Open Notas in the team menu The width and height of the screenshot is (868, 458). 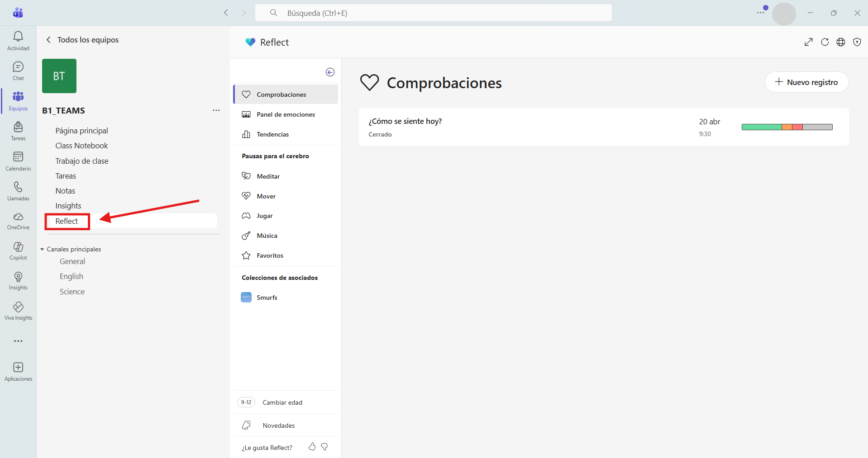click(65, 191)
